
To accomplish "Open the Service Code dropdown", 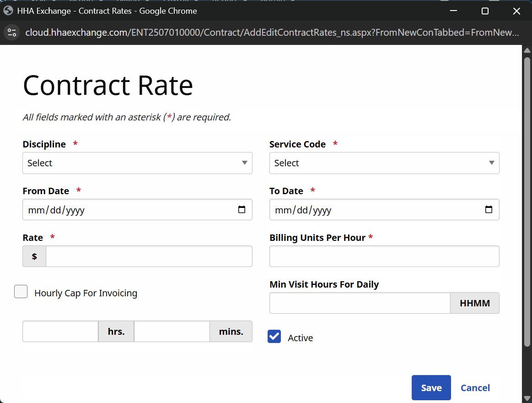I will [384, 163].
